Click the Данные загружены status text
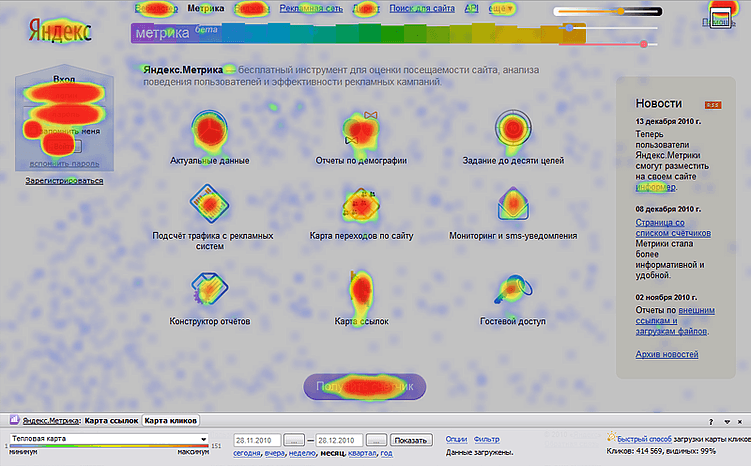This screenshot has width=751, height=466. pos(479,452)
